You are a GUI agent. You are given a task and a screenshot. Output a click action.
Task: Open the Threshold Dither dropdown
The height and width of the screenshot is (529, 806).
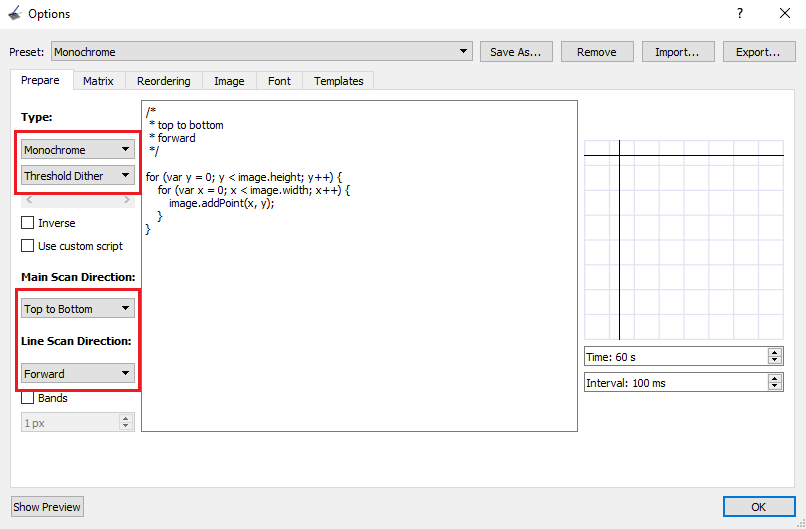pyautogui.click(x=78, y=176)
